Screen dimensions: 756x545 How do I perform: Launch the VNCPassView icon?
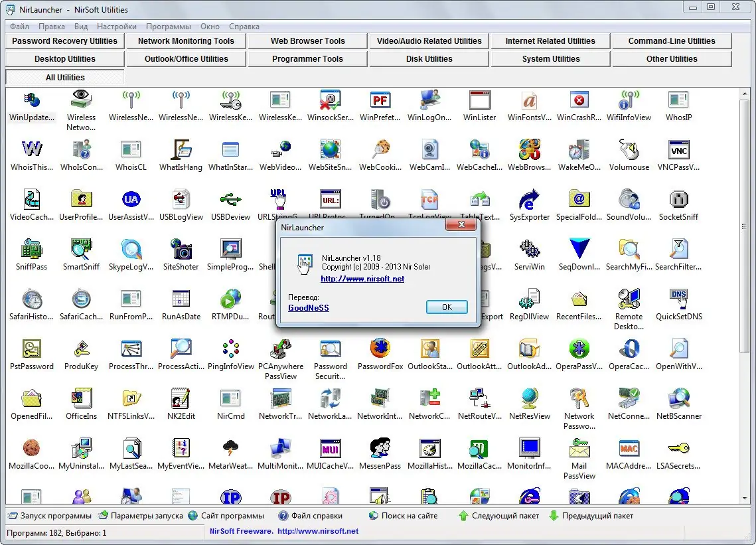[679, 149]
